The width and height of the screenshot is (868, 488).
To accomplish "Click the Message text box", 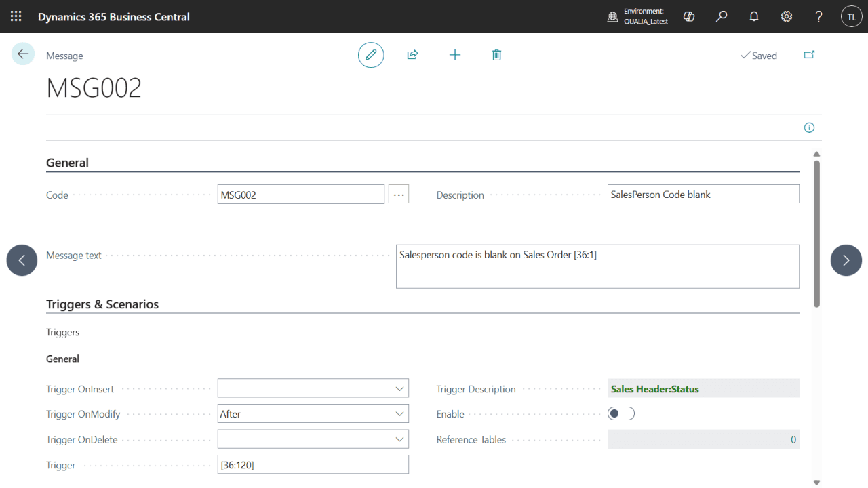I will pyautogui.click(x=597, y=266).
